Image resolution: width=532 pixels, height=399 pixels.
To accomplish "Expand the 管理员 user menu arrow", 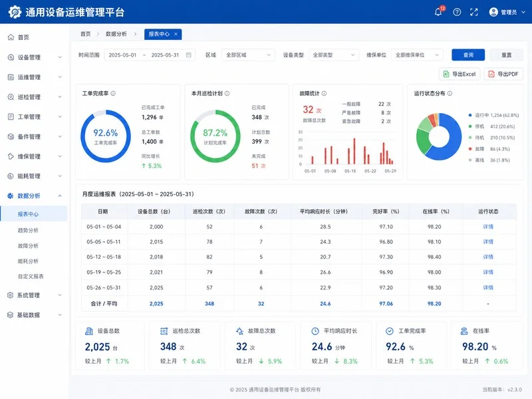I will (x=523, y=12).
